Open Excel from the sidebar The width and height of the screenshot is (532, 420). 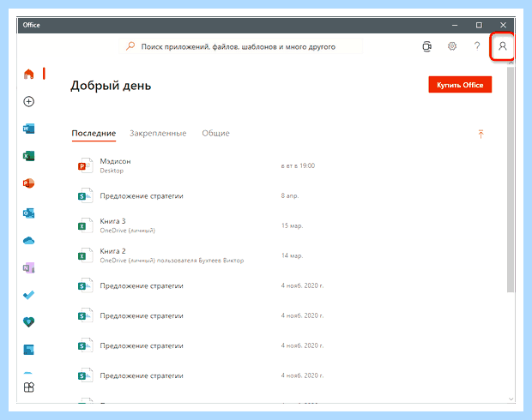coord(29,156)
